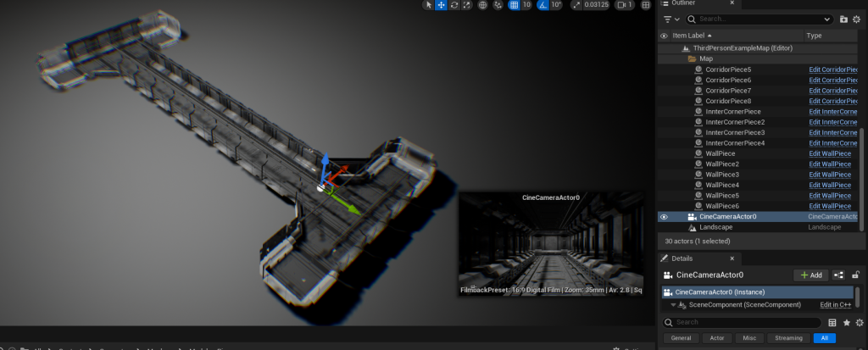The width and height of the screenshot is (868, 350).
Task: Toggle world/local coordinate space globe
Action: pos(483,5)
